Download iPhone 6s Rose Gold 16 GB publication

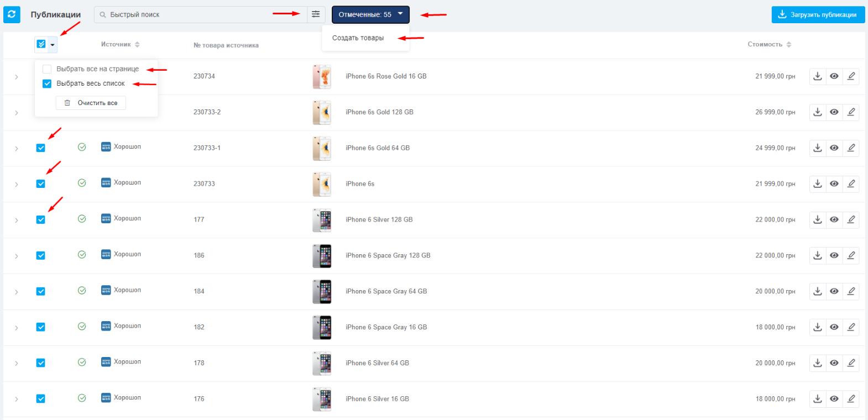[x=818, y=76]
